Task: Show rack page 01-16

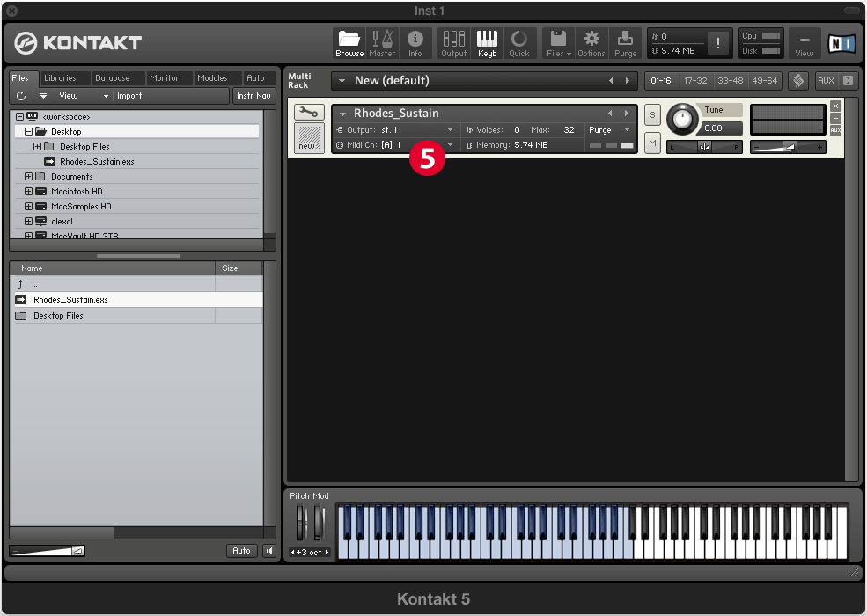Action: tap(661, 81)
